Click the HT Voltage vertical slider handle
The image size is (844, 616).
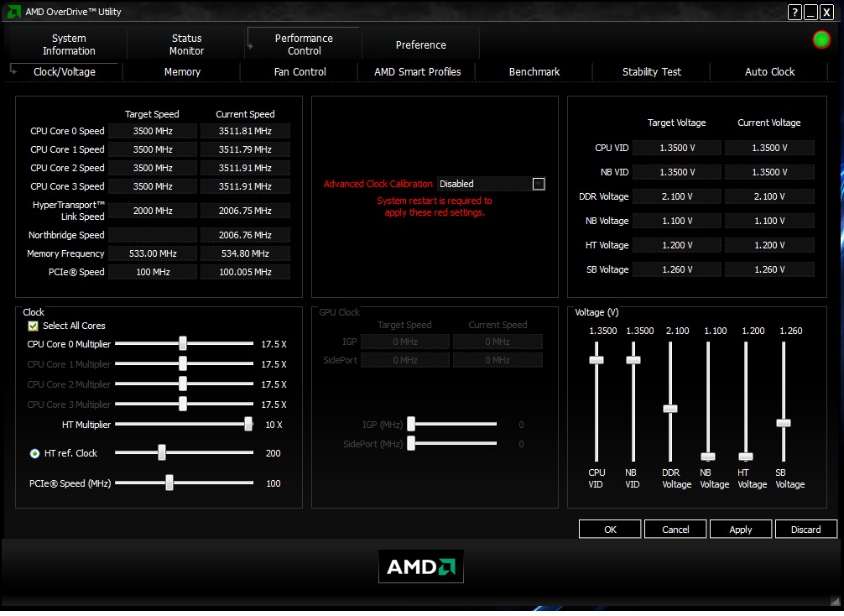[746, 457]
